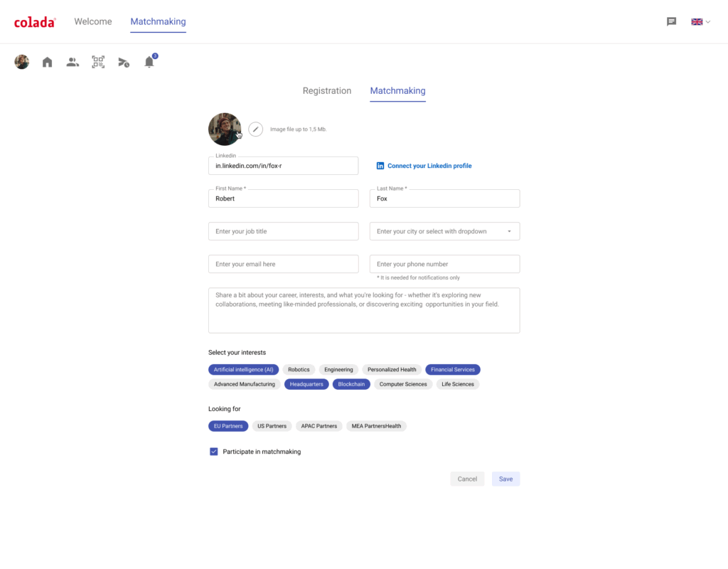This screenshot has width=728, height=569.
Task: Click the job title input field
Action: click(x=283, y=231)
